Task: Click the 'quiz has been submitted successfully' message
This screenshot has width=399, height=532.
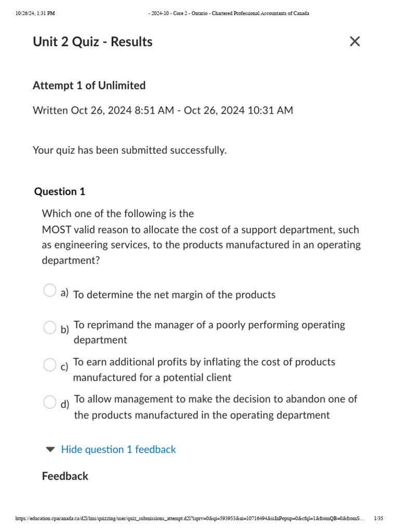Action: click(130, 150)
